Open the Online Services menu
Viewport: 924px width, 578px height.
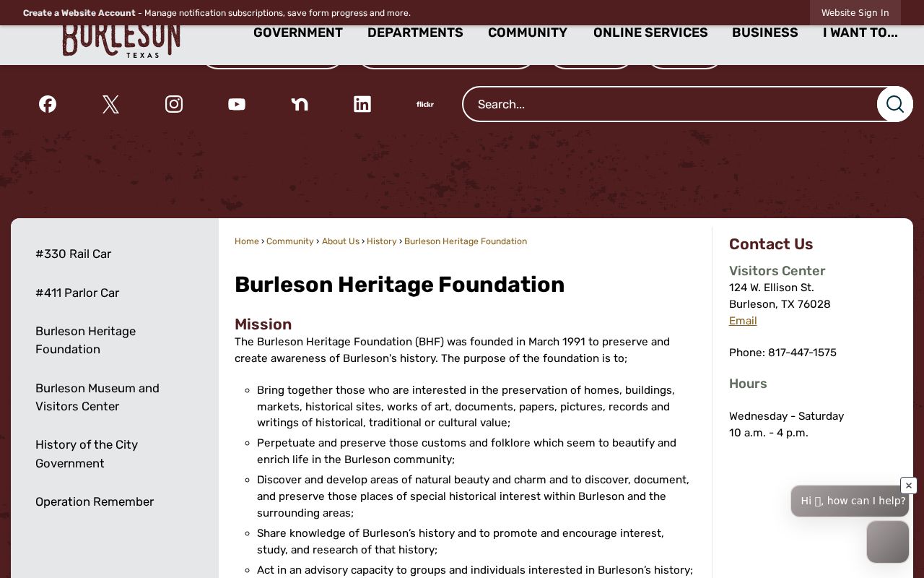tap(650, 33)
